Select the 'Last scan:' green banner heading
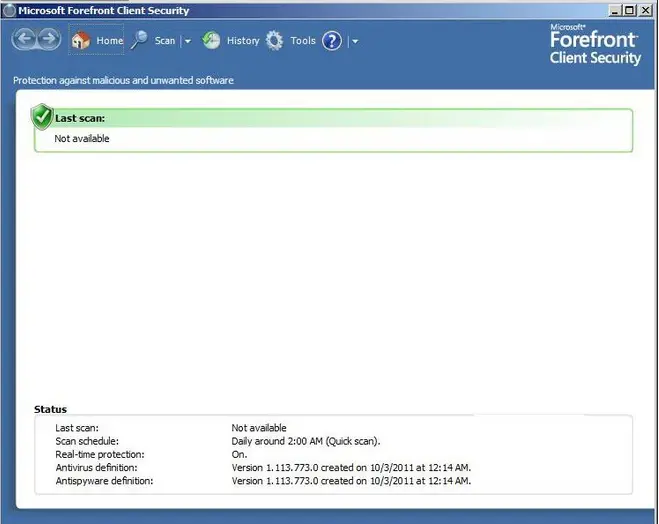This screenshot has width=659, height=524. point(80,118)
